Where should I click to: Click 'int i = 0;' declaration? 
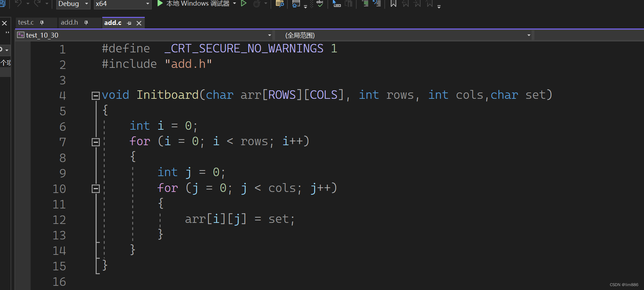pos(164,126)
